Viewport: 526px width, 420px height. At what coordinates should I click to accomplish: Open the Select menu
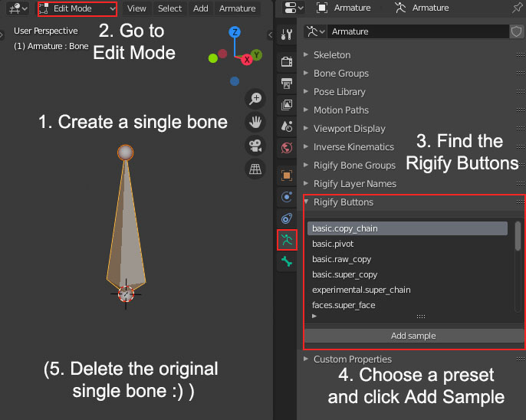coord(169,8)
